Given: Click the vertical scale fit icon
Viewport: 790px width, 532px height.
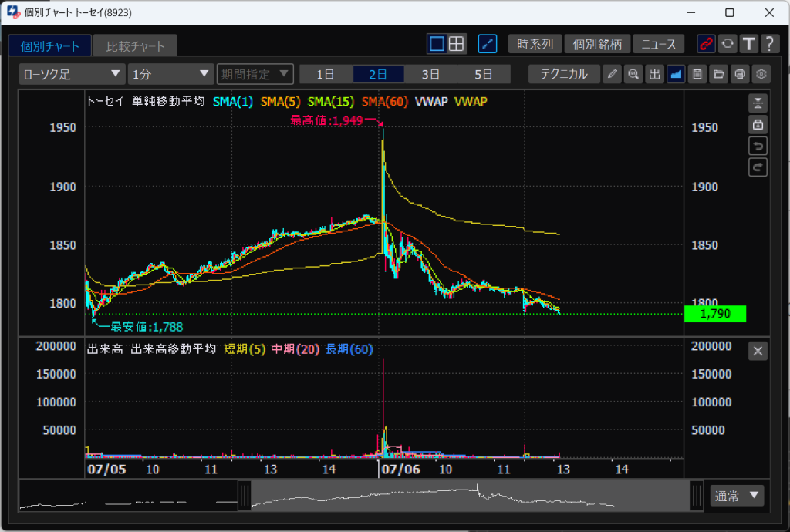Looking at the screenshot, I should click(x=758, y=103).
